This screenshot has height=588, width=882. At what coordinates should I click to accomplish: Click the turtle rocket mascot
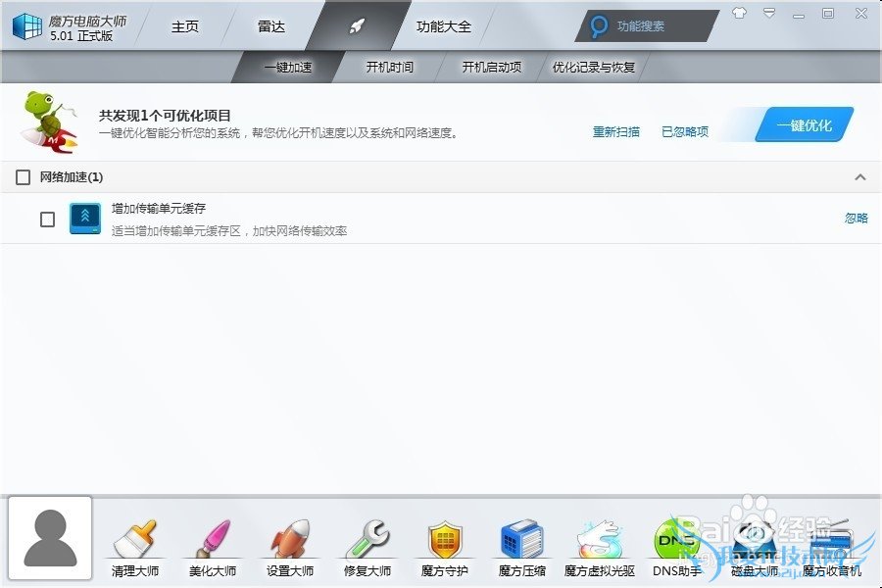[x=48, y=122]
